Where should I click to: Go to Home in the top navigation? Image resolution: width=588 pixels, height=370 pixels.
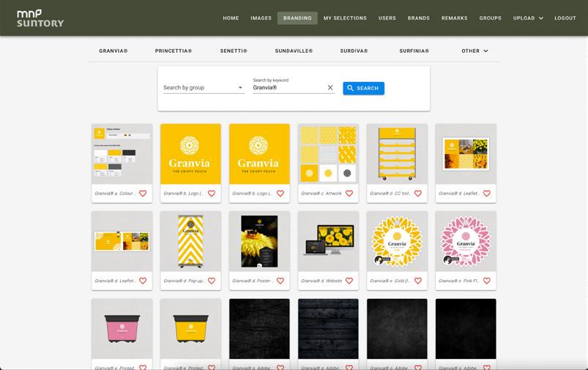(x=231, y=18)
